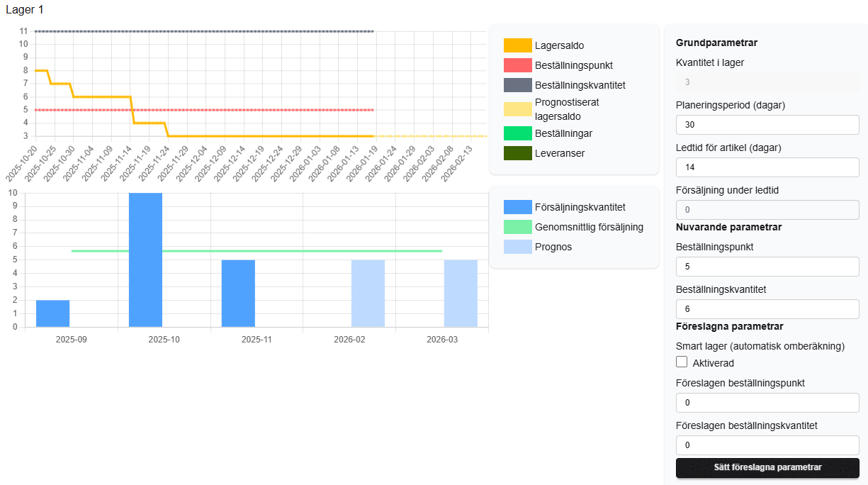Click the Lagersaldo legend label text
The height and width of the screenshot is (485, 868).
(560, 45)
